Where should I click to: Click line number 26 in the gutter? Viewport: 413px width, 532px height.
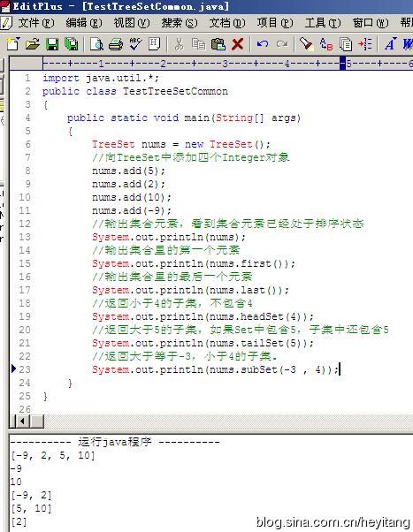pyautogui.click(x=25, y=409)
